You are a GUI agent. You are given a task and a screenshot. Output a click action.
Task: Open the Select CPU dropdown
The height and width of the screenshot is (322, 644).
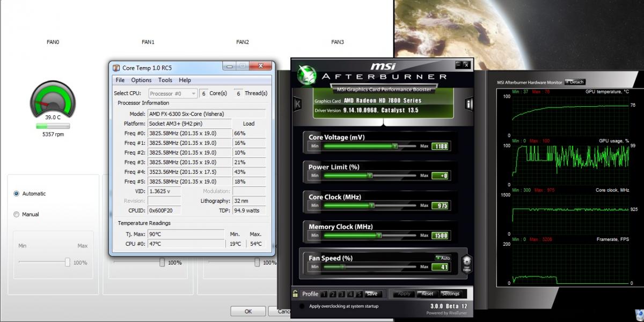pyautogui.click(x=172, y=93)
